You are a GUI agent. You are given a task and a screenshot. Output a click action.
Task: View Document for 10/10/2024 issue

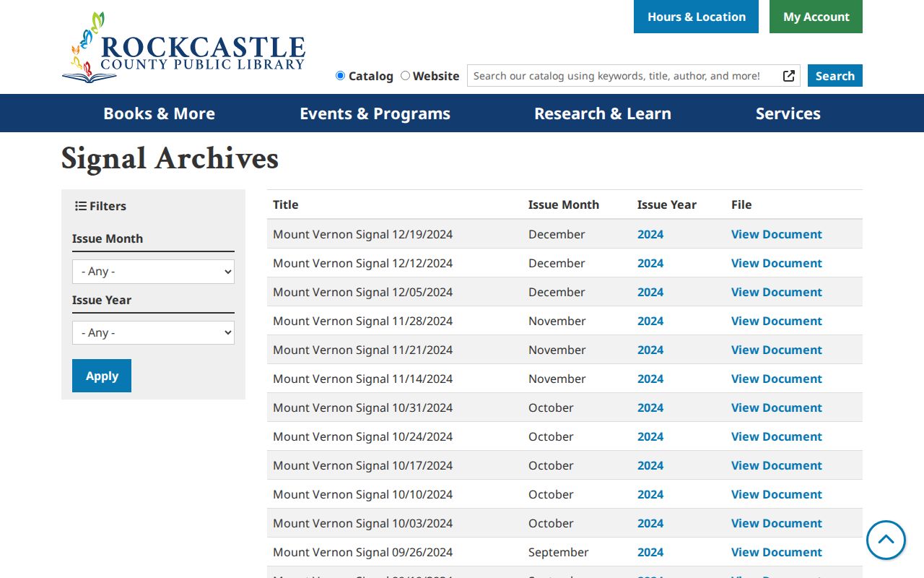coord(777,494)
